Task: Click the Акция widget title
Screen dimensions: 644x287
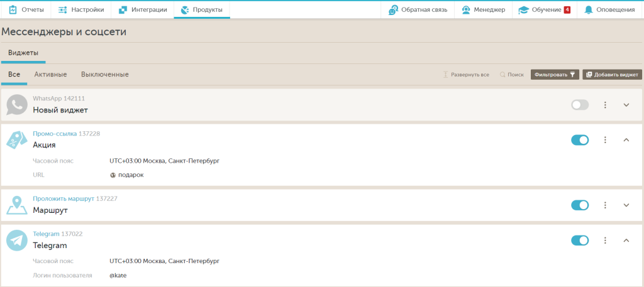Action: [x=44, y=144]
